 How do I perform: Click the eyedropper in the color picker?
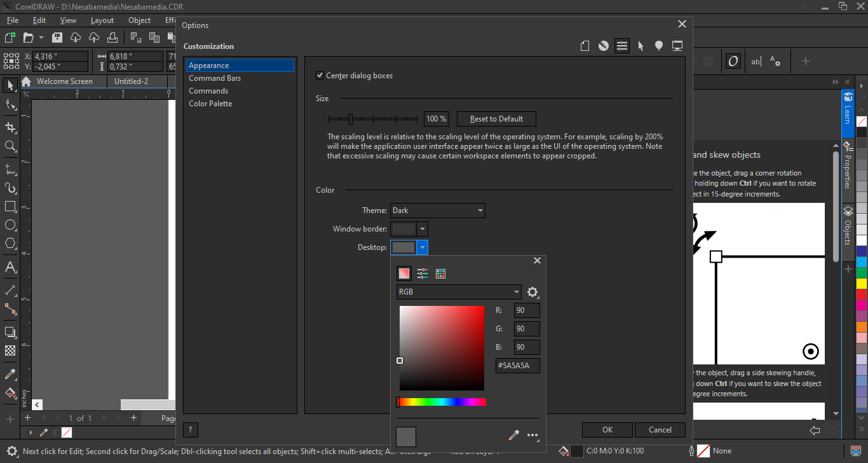click(x=514, y=436)
